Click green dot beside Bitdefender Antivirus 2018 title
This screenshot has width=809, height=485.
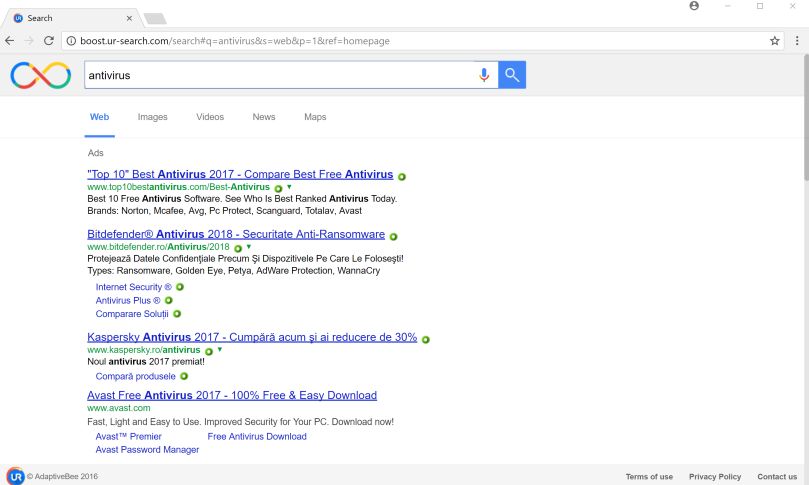394,237
